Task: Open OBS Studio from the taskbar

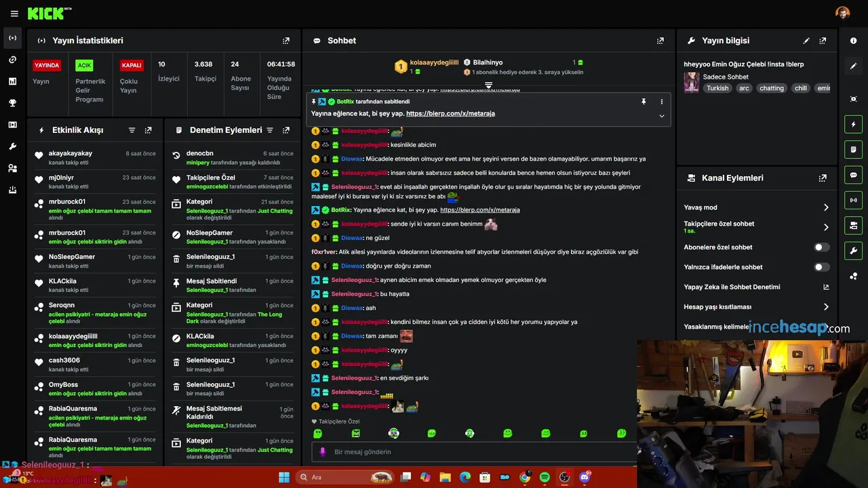Action: click(564, 477)
